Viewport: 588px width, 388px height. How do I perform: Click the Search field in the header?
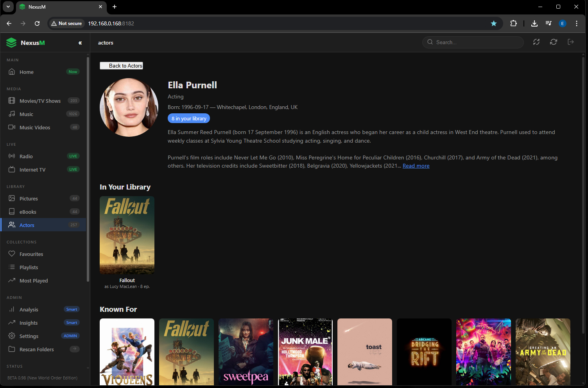(473, 42)
